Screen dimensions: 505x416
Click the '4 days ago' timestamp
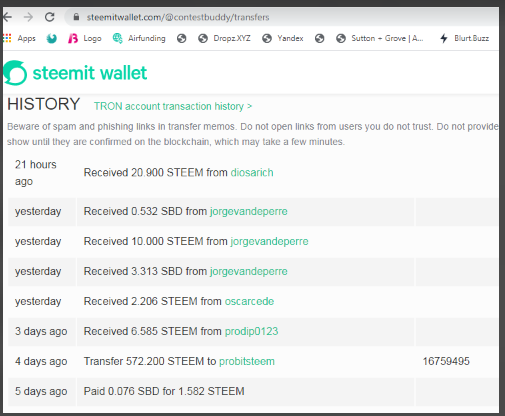pyautogui.click(x=41, y=361)
